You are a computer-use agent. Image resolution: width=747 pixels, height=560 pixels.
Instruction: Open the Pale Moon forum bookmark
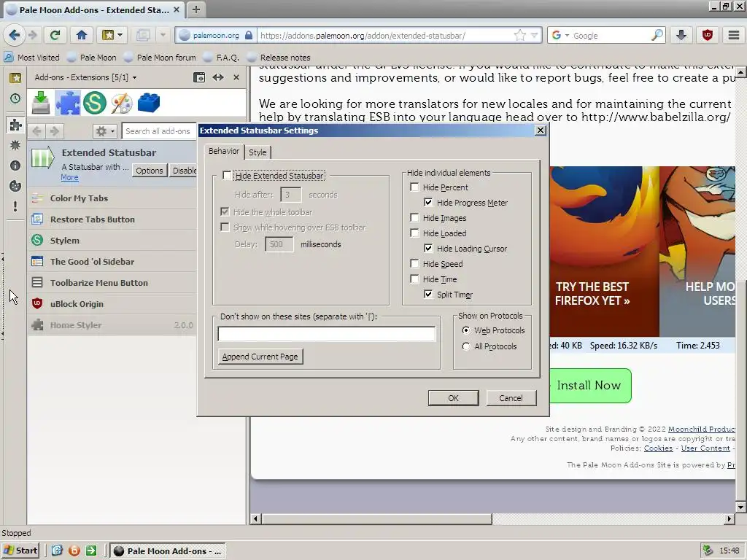coord(160,57)
